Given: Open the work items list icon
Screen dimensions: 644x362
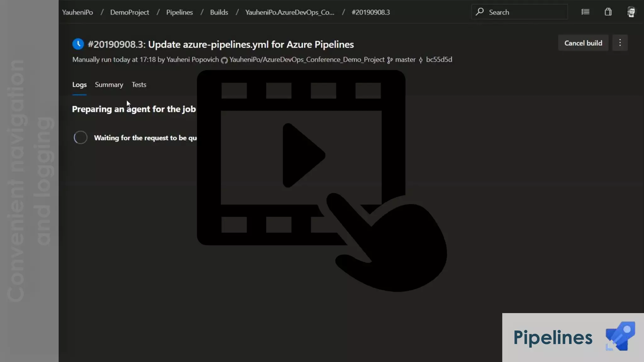Looking at the screenshot, I should [585, 12].
